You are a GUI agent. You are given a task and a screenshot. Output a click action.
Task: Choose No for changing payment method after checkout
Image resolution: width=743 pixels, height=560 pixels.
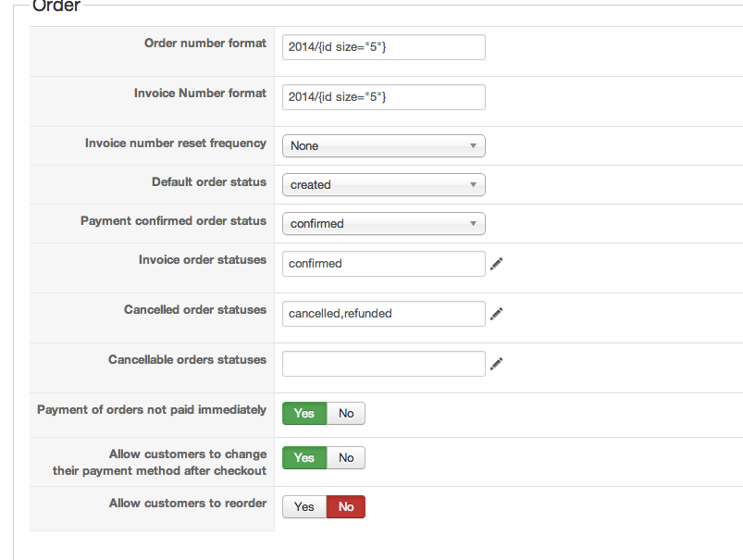tap(346, 458)
